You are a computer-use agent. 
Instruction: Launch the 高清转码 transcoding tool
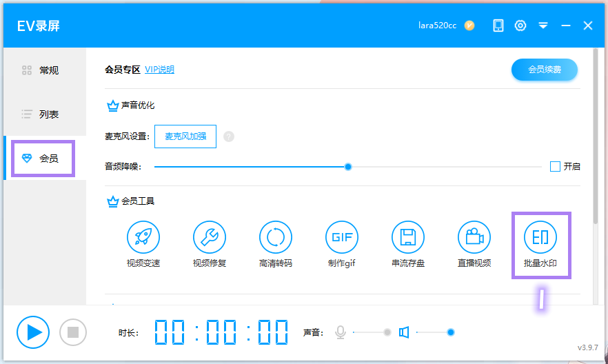tap(275, 244)
